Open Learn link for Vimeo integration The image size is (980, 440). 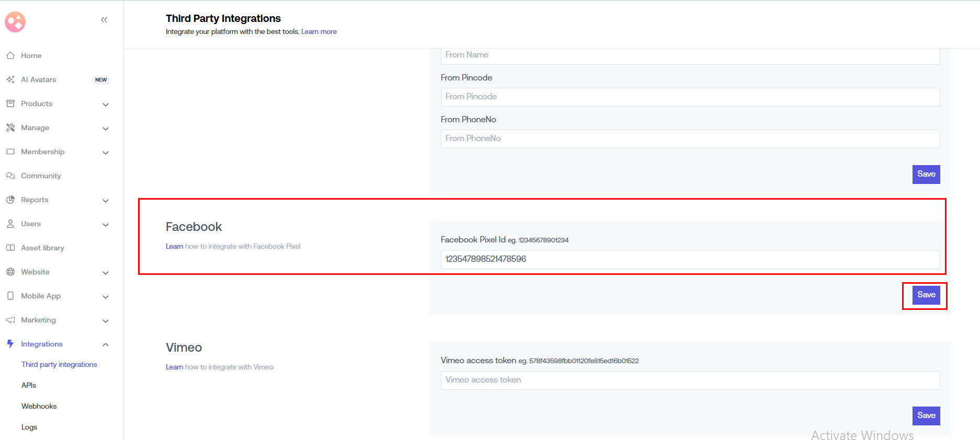[x=174, y=367]
